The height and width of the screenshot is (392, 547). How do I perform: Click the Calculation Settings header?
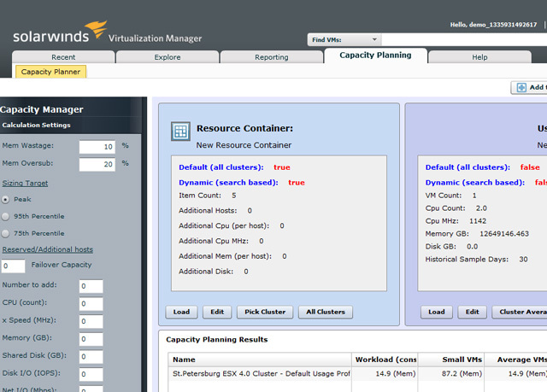pyautogui.click(x=36, y=125)
